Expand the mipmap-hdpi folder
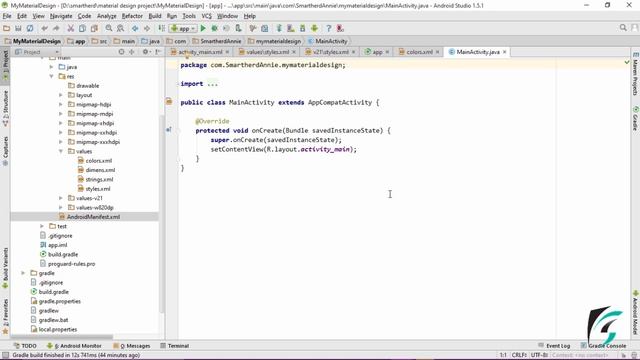 pos(61,104)
